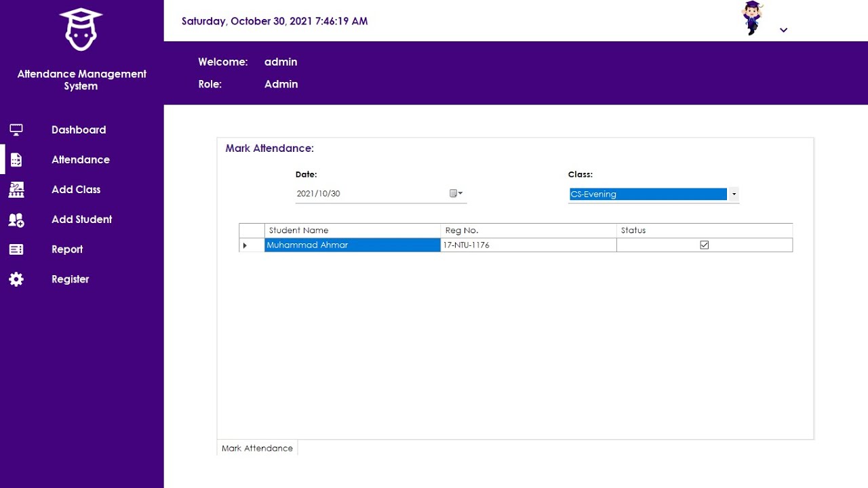The width and height of the screenshot is (868, 488).
Task: Open the Dashboard menu item
Action: [79, 129]
